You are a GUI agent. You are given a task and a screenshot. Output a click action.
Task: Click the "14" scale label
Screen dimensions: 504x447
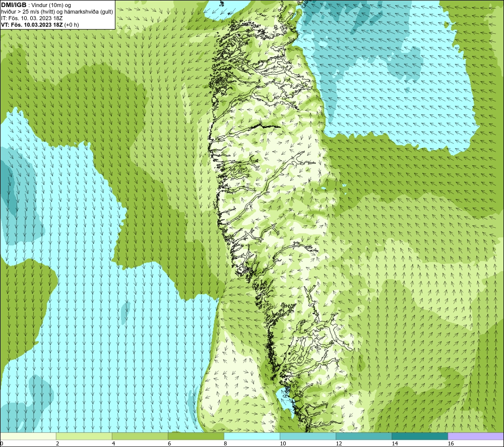coord(395,444)
